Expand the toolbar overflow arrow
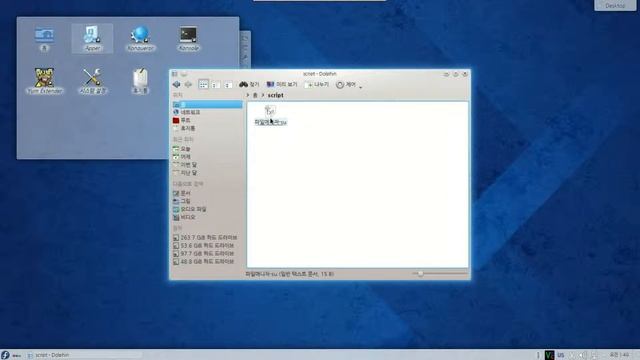The height and width of the screenshot is (360, 640). (360, 87)
